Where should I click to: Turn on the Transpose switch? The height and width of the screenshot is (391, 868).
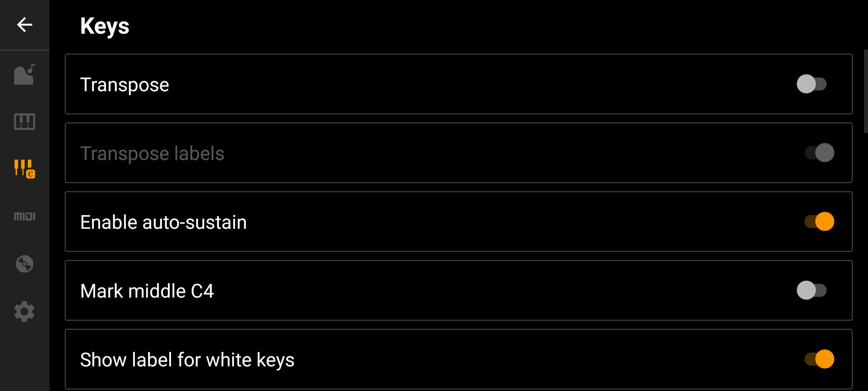coord(812,84)
